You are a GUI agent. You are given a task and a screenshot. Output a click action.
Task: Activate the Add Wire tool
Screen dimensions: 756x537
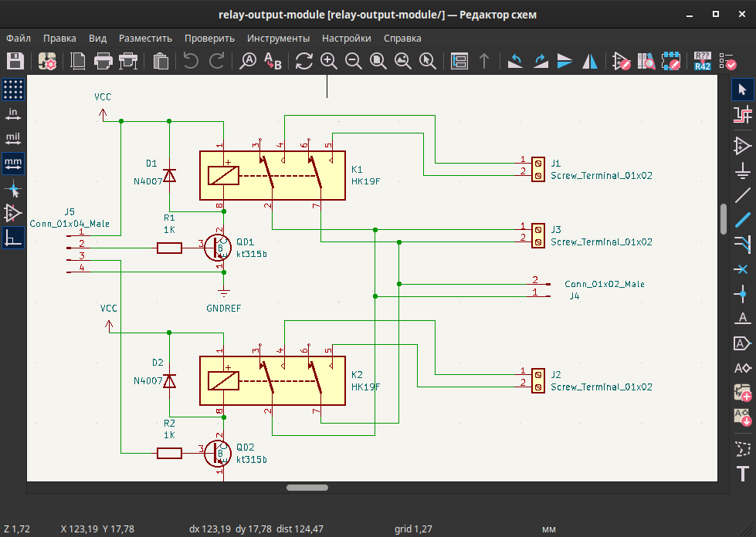[x=742, y=194]
